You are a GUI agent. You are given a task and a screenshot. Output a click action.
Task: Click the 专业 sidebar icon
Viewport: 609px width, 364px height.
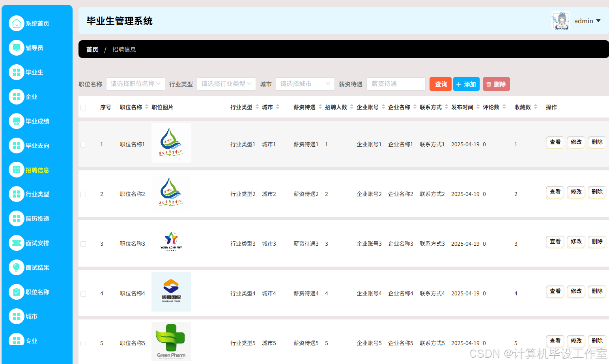coord(17,340)
